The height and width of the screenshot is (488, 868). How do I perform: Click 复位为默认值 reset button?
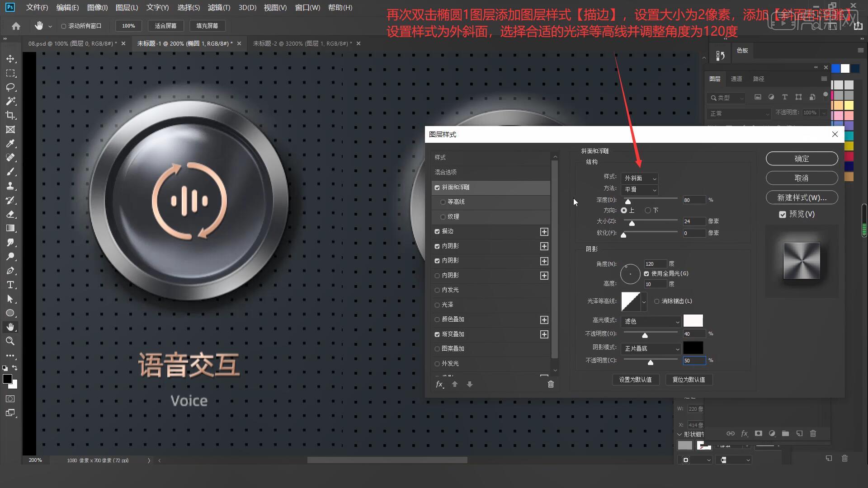tap(689, 380)
